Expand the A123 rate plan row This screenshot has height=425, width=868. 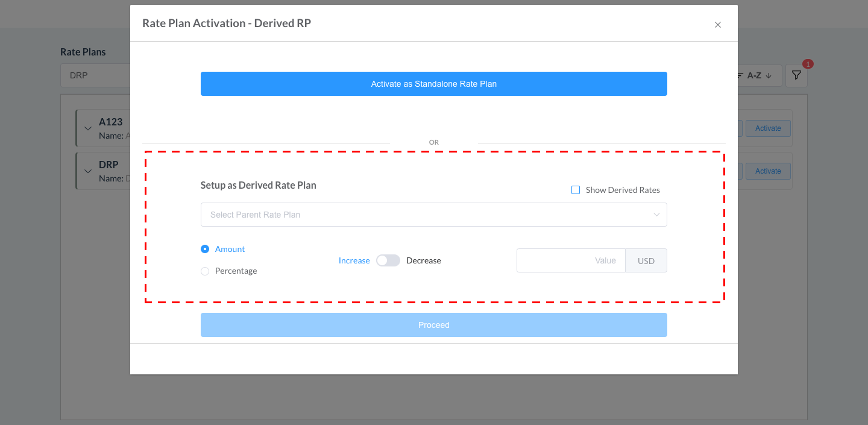click(x=88, y=128)
